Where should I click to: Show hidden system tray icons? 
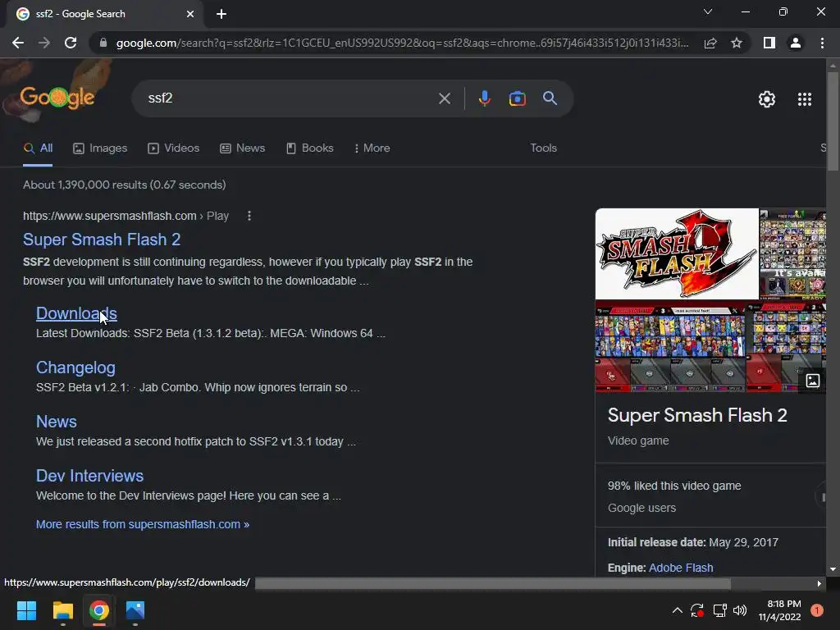[677, 610]
